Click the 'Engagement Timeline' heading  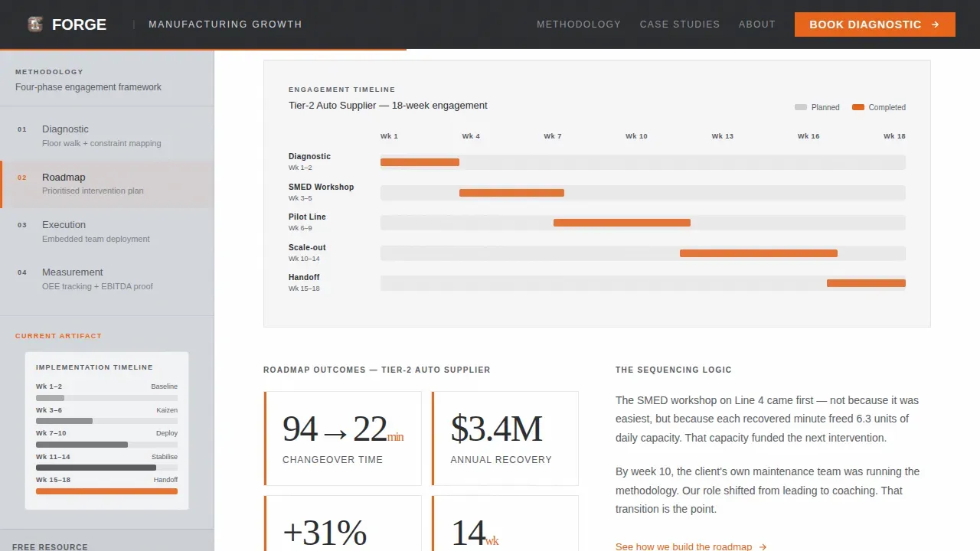pos(342,90)
